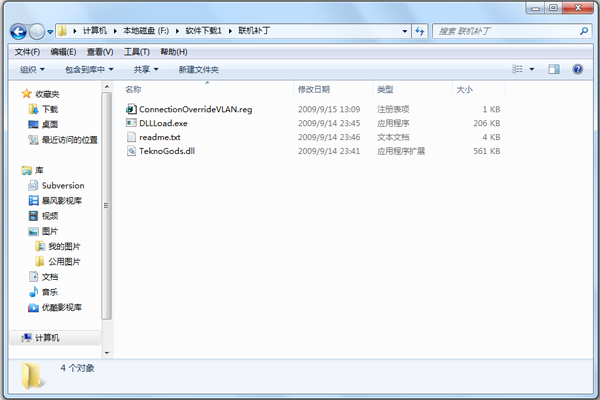Expand the 共享 dropdown
Viewport: 600px width, 400px height.
146,69
